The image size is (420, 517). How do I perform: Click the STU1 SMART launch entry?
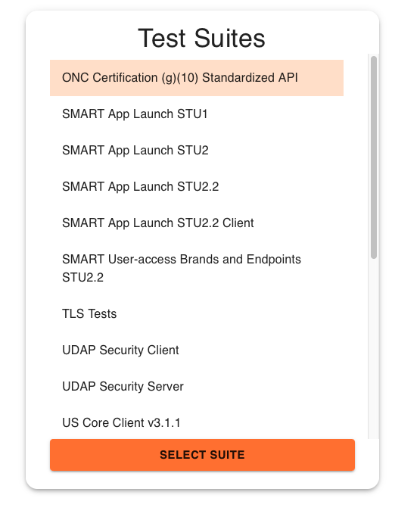pyautogui.click(x=197, y=114)
